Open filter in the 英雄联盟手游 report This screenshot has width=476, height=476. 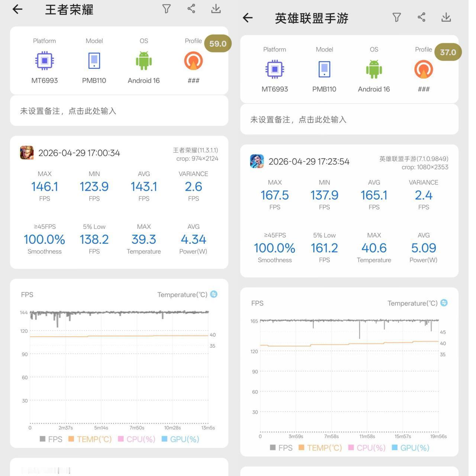397,17
